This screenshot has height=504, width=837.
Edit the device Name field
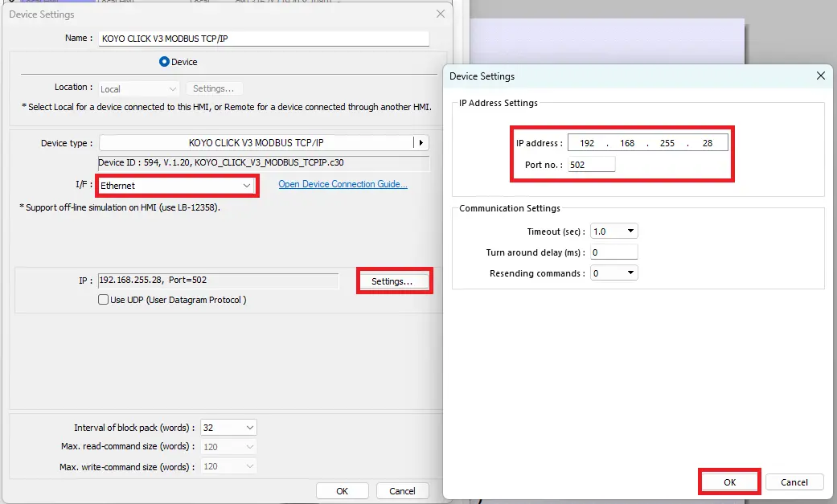tap(261, 38)
